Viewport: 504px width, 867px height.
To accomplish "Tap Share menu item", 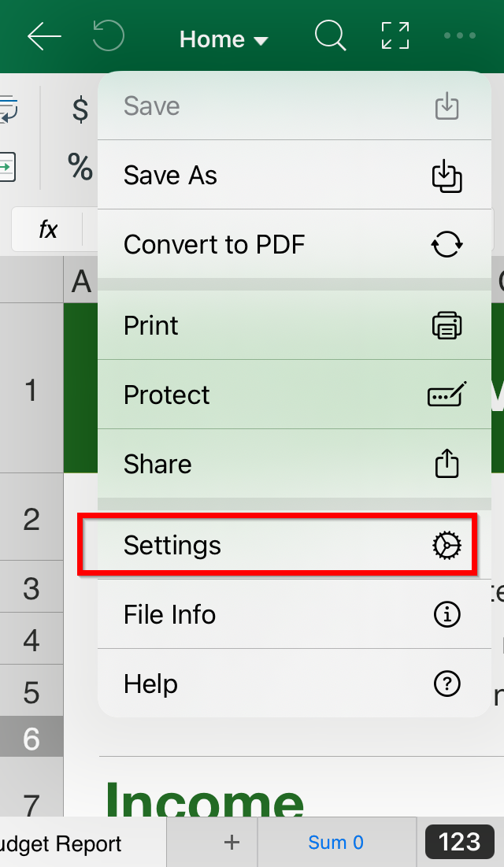I will coord(295,463).
